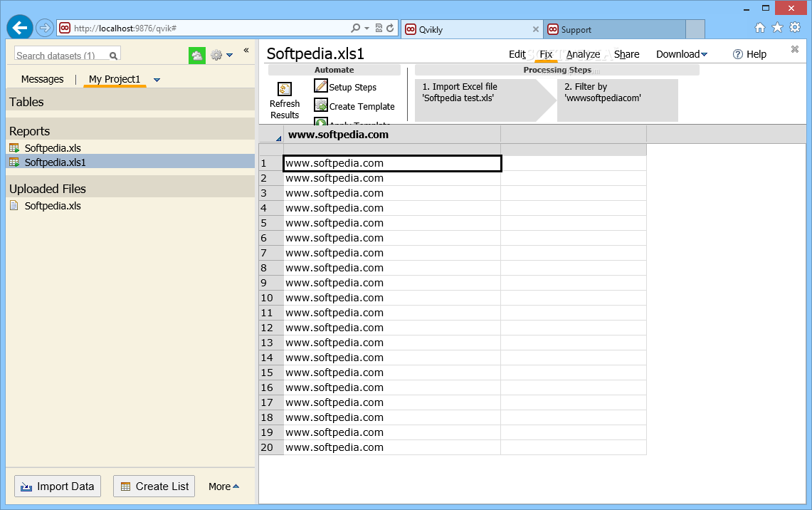
Task: Click the address bar search magnifier icon
Action: [x=355, y=28]
